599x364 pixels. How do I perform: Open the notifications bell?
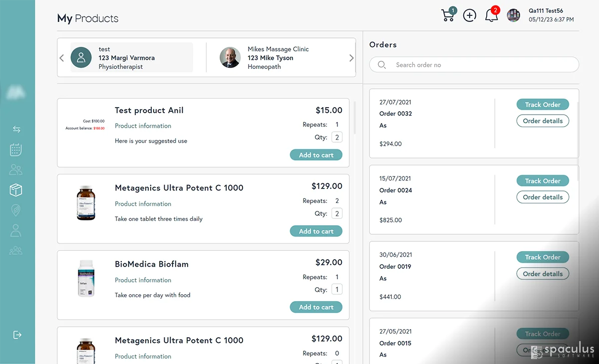[x=492, y=14]
